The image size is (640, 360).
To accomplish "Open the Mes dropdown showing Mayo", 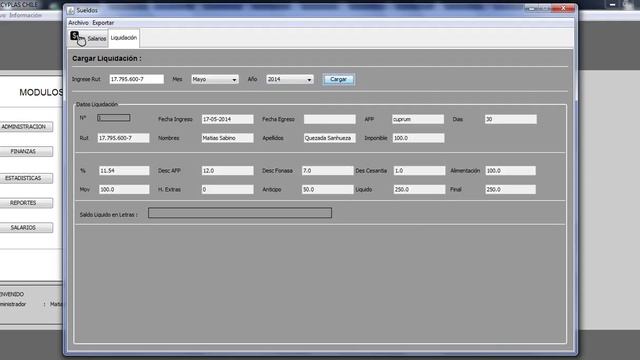I will click(x=215, y=79).
